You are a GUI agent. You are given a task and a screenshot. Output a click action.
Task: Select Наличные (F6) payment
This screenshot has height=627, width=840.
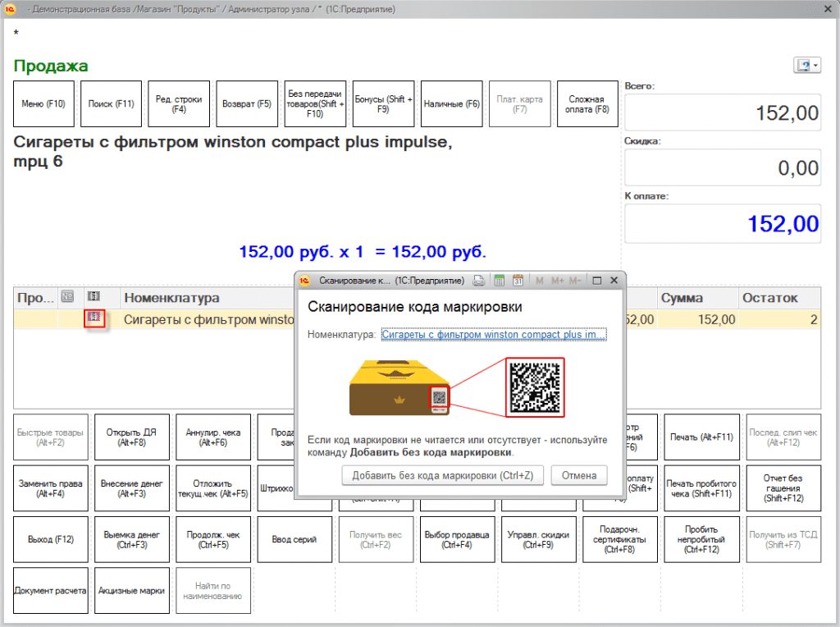coord(451,104)
